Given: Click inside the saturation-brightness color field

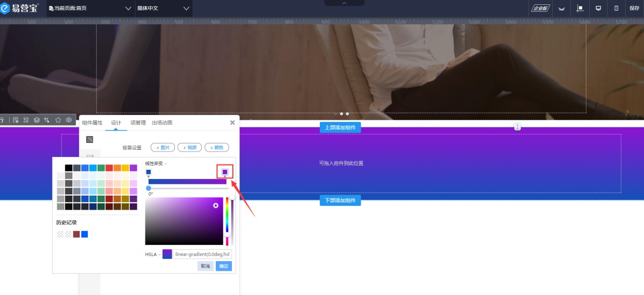Looking at the screenshot, I should [x=184, y=221].
